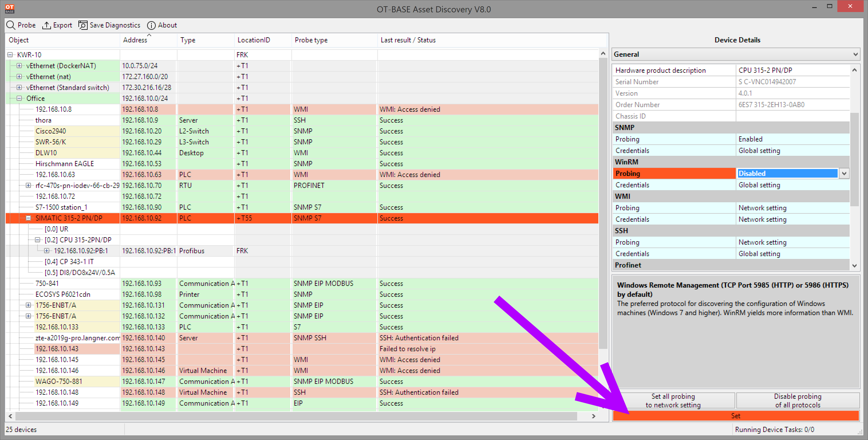The image size is (868, 440).
Task: Click Set all probing to network setting
Action: click(673, 400)
